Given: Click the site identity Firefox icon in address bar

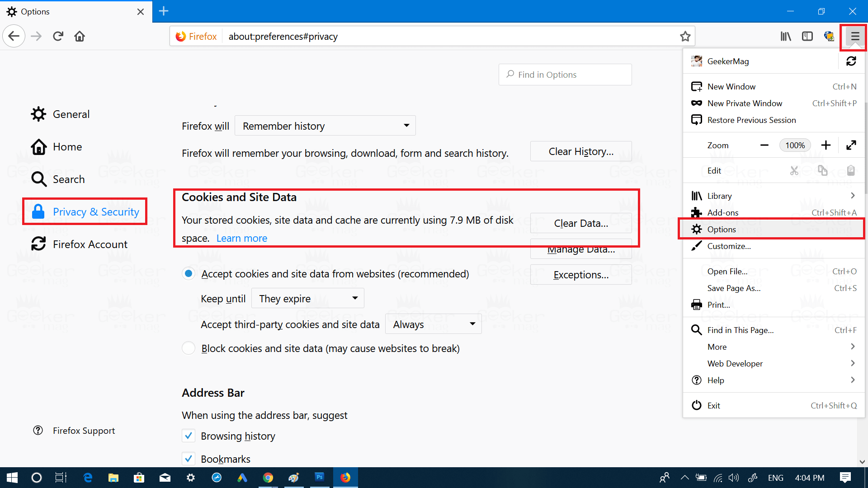Looking at the screenshot, I should tap(181, 36).
